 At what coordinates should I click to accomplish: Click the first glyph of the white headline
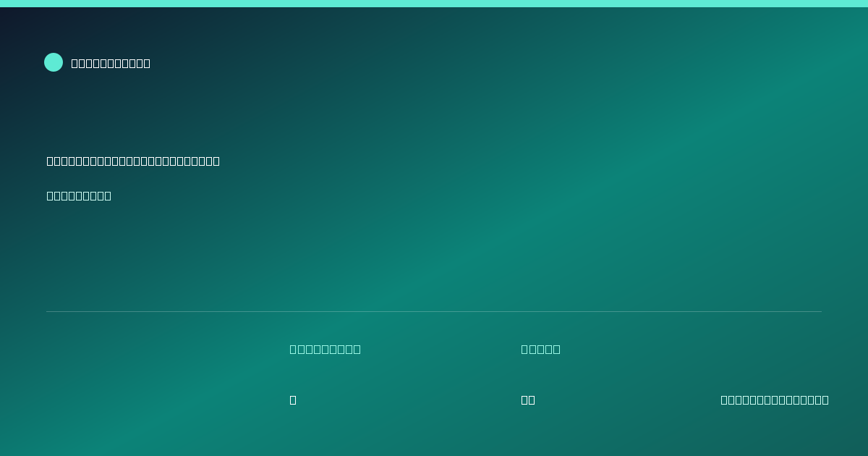click(50, 161)
